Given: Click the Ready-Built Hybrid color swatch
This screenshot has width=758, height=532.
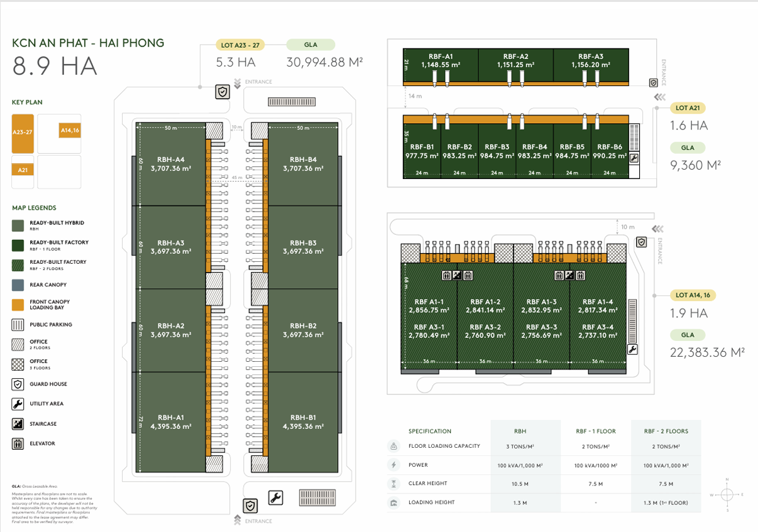Looking at the screenshot, I should click(18, 225).
